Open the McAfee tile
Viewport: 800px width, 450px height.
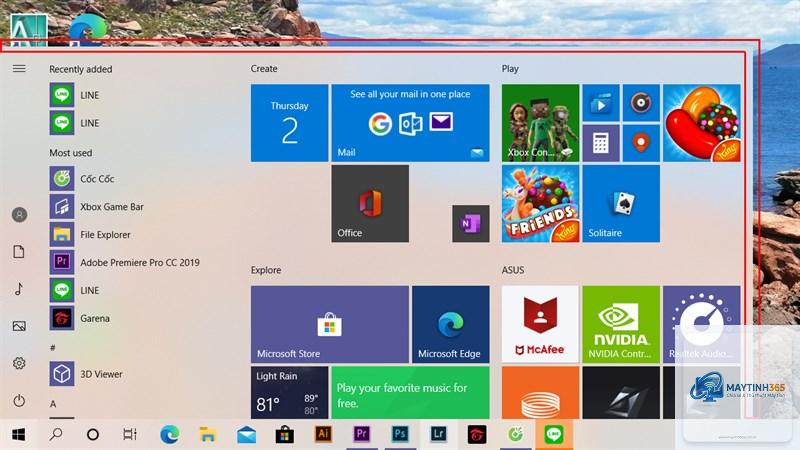(x=540, y=324)
